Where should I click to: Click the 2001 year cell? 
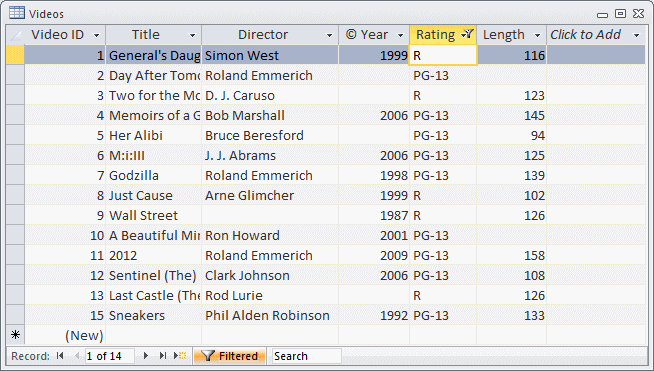[x=374, y=236]
